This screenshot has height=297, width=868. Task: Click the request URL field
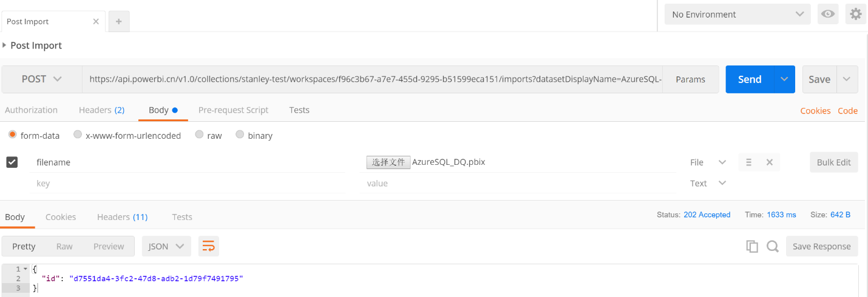[x=371, y=79]
